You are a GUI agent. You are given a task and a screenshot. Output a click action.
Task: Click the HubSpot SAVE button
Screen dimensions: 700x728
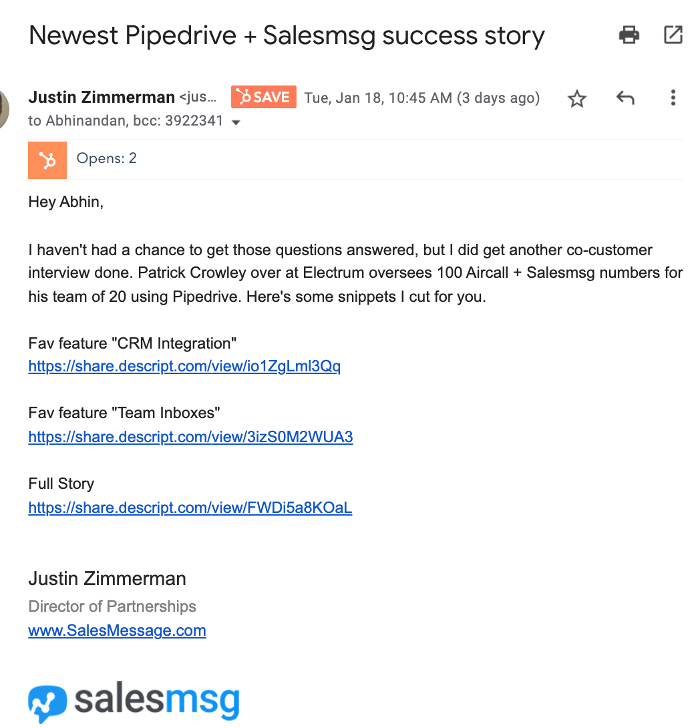tap(264, 97)
